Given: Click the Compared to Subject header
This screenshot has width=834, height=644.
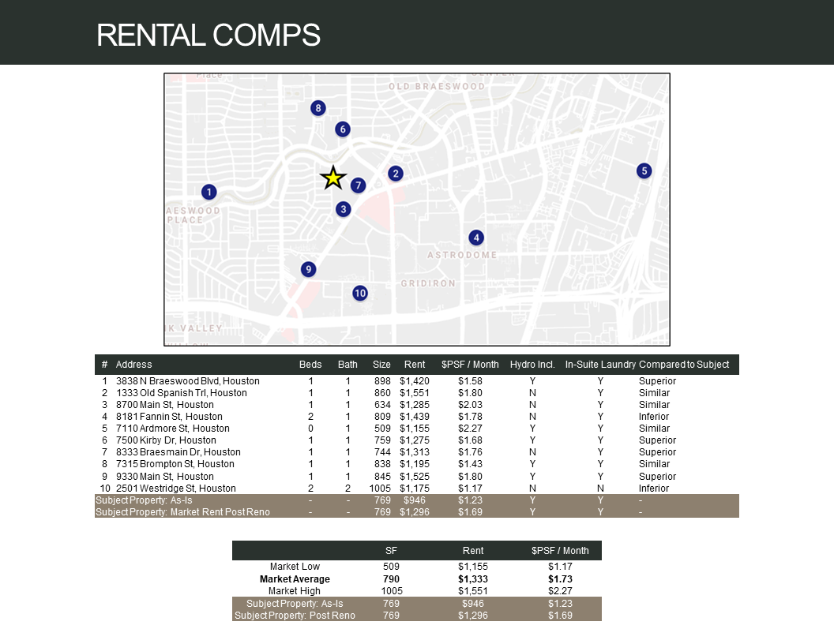Looking at the screenshot, I should point(684,365).
